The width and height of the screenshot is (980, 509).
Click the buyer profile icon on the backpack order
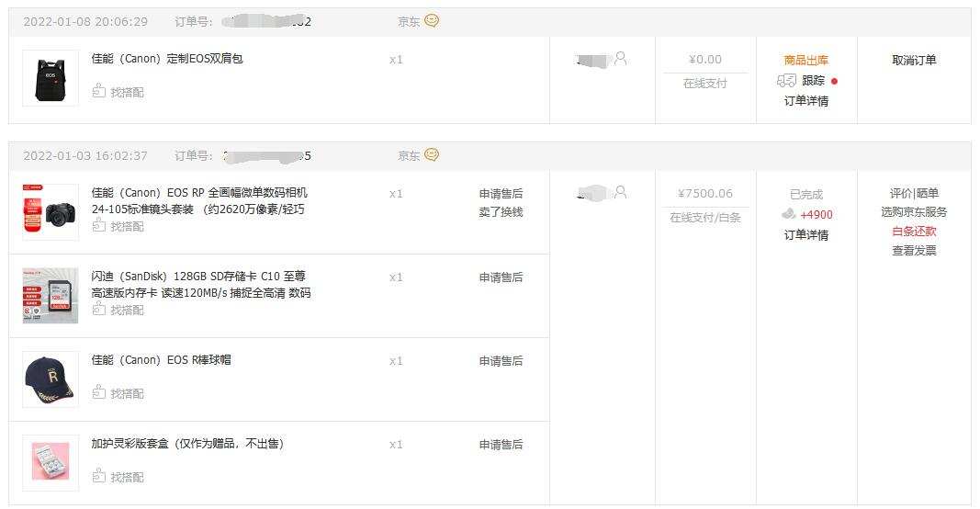click(621, 58)
